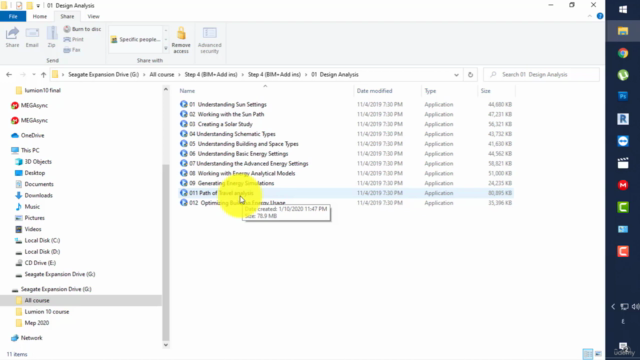This screenshot has height=360, width=640.
Task: Switch to the View ribbon tab
Action: tap(93, 16)
